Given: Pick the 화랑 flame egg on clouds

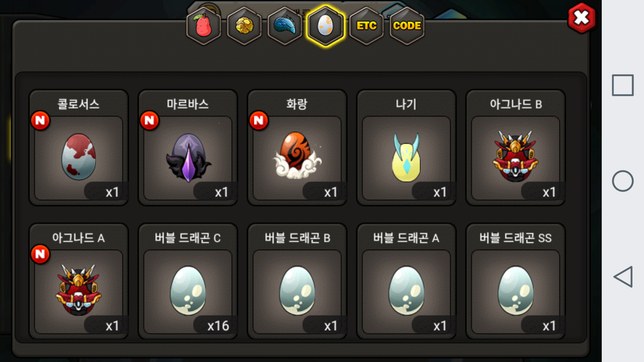Looking at the screenshot, I should 297,148.
